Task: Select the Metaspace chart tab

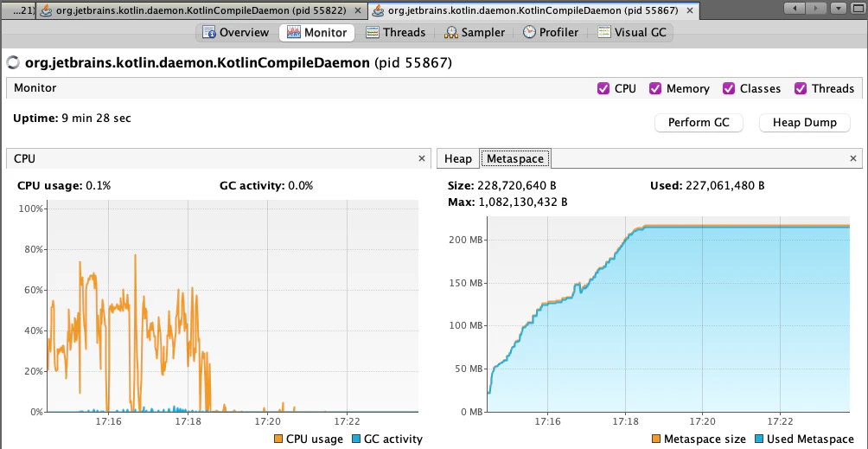Action: tap(514, 159)
